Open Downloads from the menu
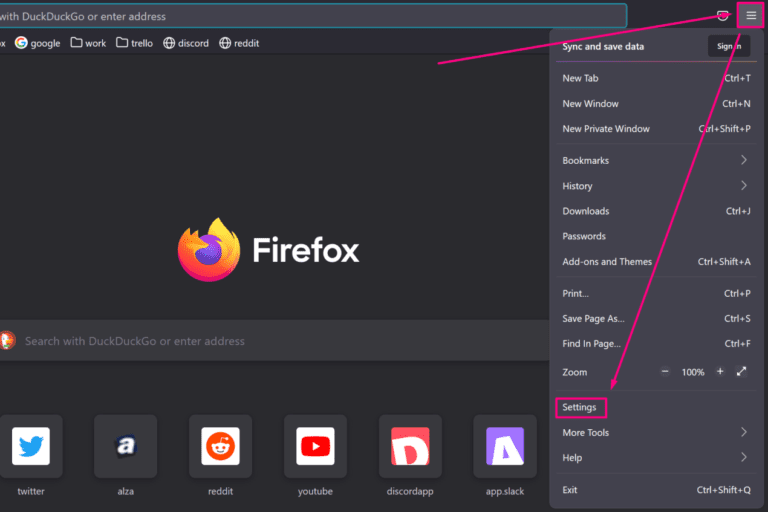Viewport: 768px width, 512px height. [656, 211]
